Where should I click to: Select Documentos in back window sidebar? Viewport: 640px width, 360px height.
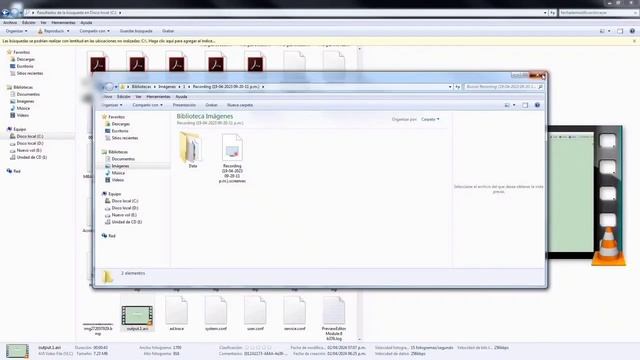(x=28, y=94)
